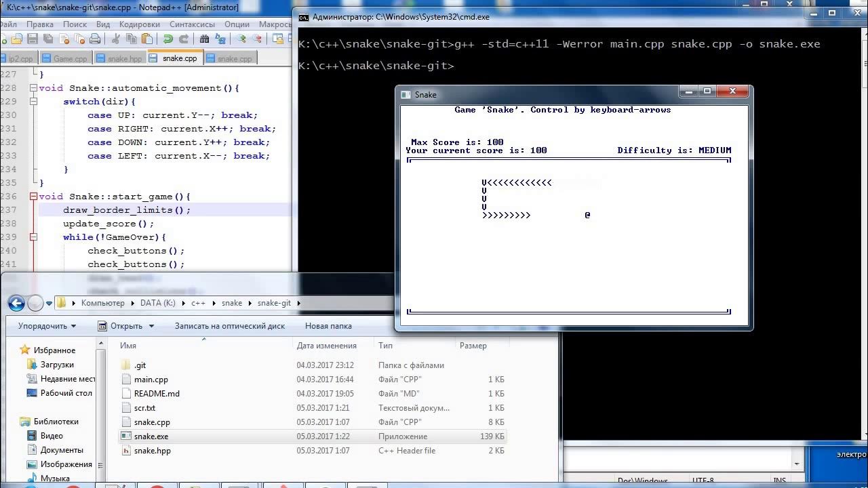Open the Кодировки menu in Notepad++

click(x=139, y=24)
